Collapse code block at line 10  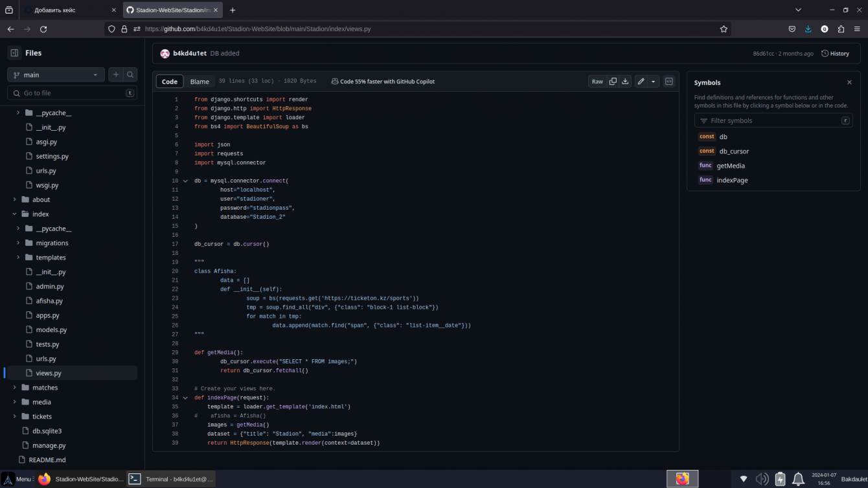pos(185,181)
